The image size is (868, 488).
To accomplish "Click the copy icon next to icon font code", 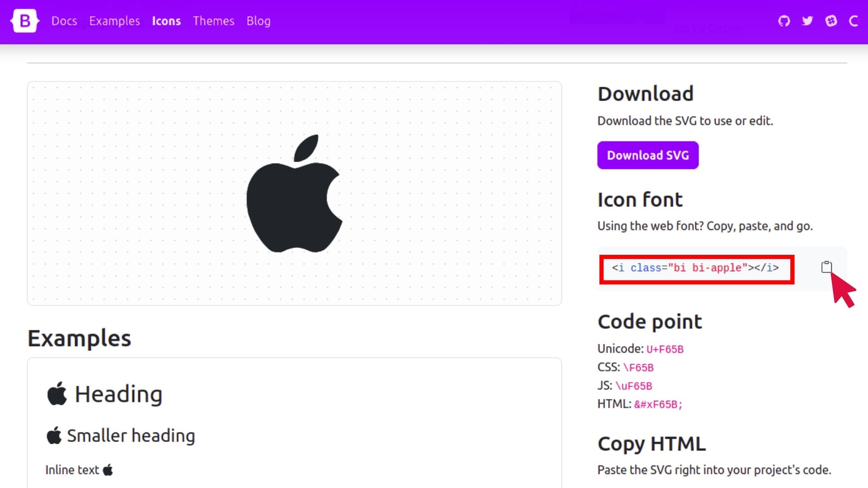I will click(x=826, y=267).
